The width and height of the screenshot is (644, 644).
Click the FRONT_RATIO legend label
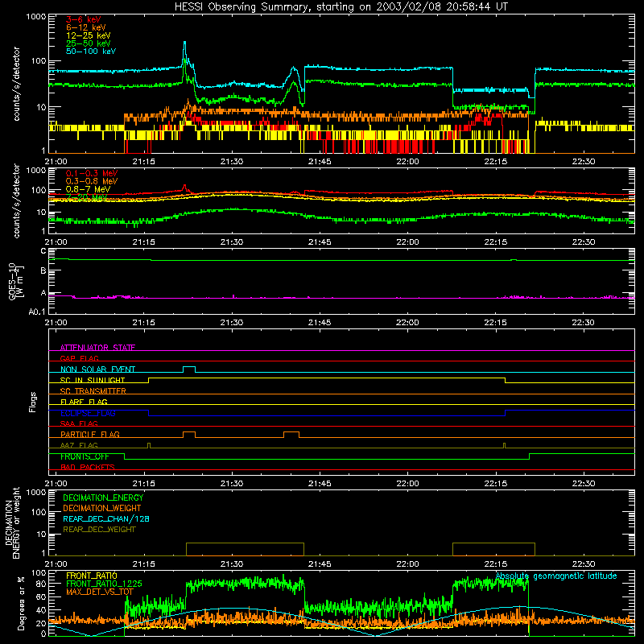point(92,576)
